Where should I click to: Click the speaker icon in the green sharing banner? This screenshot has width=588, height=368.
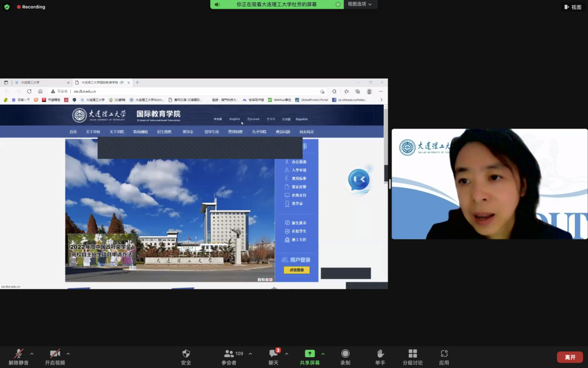217,4
